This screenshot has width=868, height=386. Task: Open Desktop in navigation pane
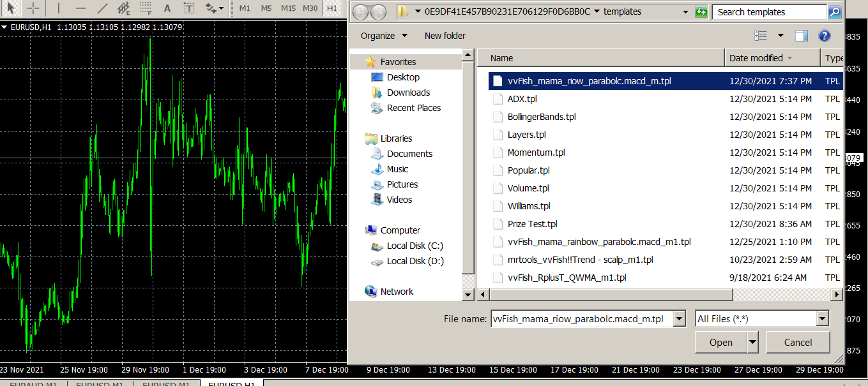click(x=403, y=77)
